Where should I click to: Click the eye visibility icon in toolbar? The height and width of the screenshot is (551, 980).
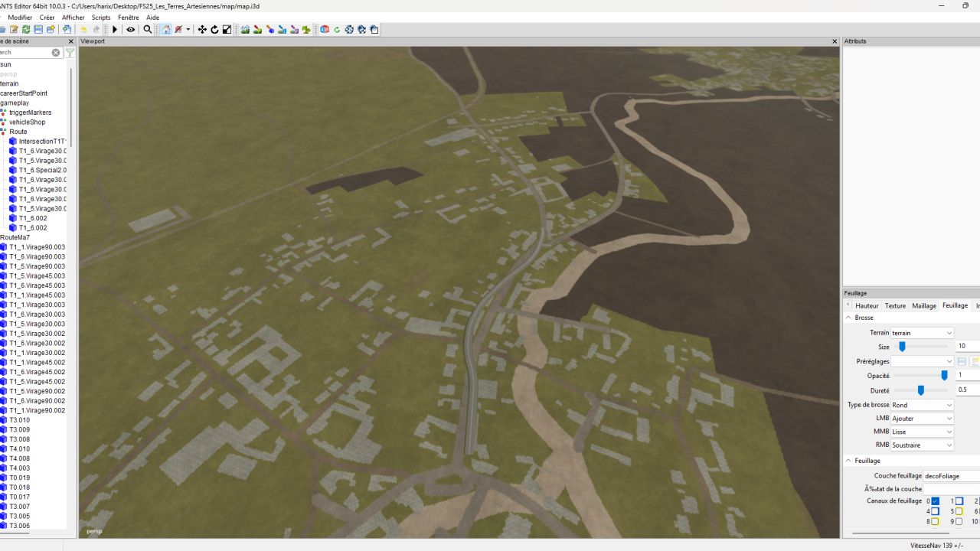click(131, 30)
